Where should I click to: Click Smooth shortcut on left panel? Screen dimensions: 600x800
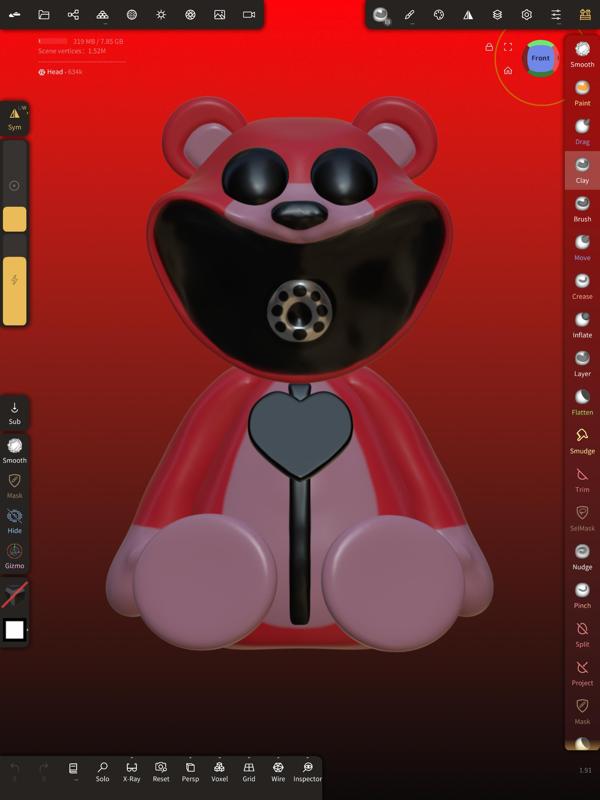[14, 451]
